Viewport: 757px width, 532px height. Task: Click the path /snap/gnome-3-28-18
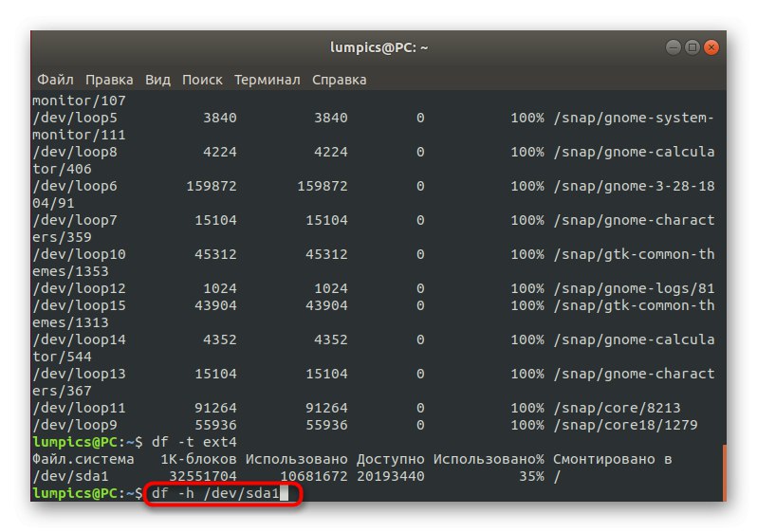(x=634, y=187)
